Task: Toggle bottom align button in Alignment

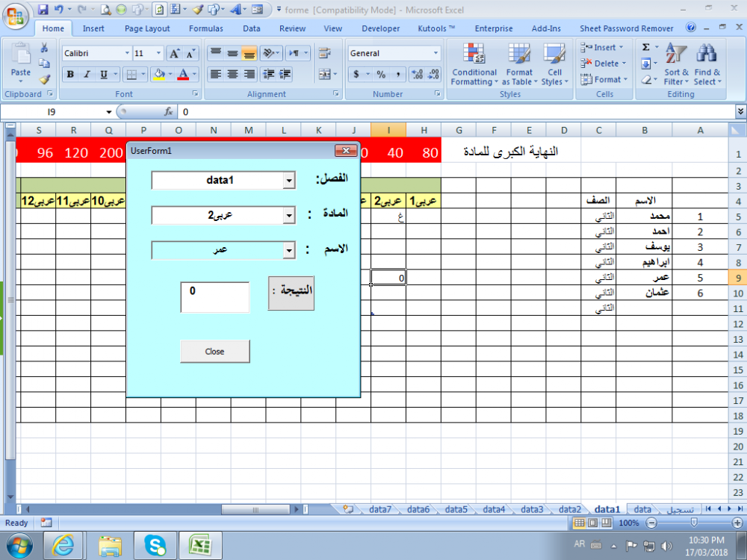Action: pos(249,54)
